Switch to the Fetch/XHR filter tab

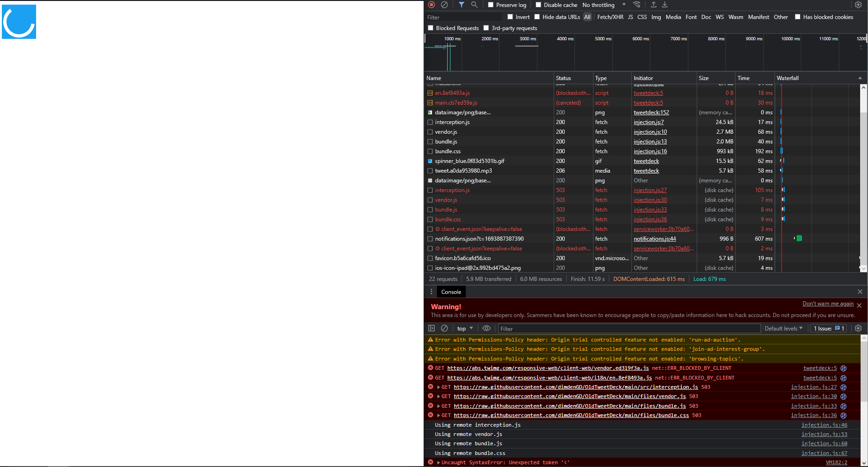point(610,17)
